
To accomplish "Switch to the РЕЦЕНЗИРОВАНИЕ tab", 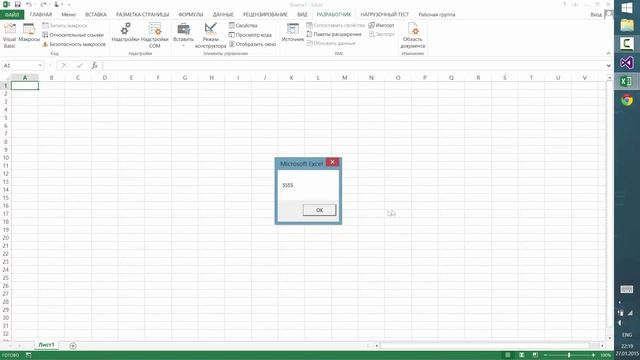I will click(265, 14).
